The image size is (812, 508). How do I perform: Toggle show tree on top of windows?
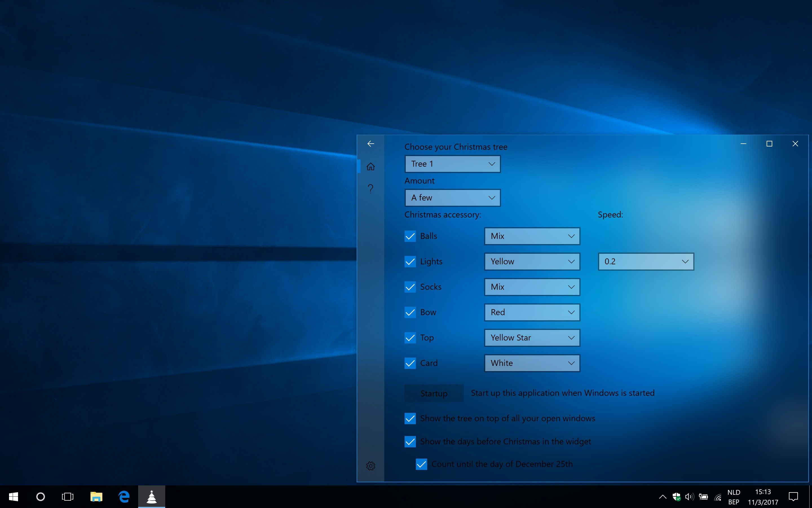click(410, 419)
